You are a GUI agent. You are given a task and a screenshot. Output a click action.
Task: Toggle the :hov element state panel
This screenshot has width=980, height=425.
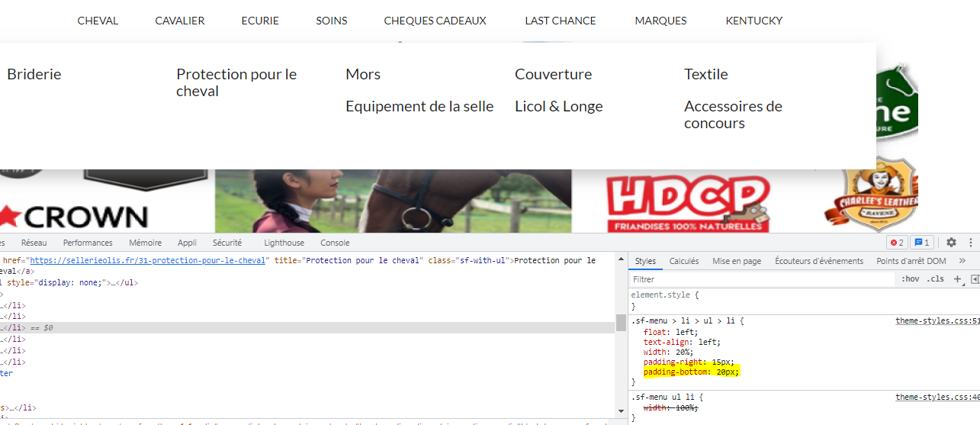coord(911,279)
